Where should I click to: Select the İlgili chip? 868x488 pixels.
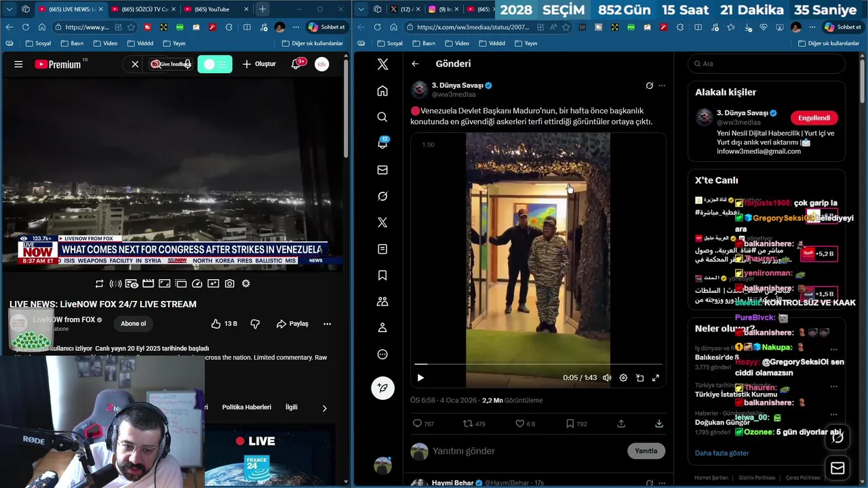(x=292, y=407)
